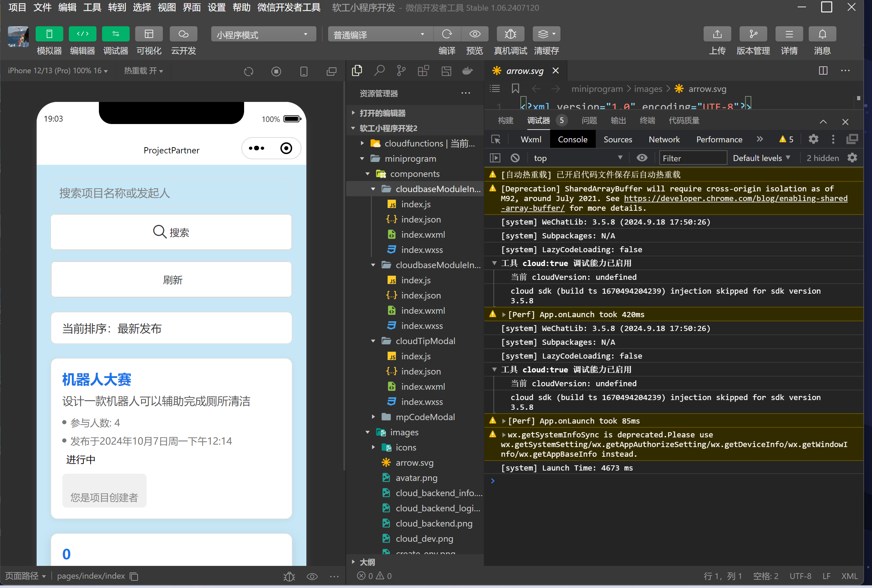Click the 刷新 button in simulator
Viewport: 872px width, 588px height.
coord(171,279)
